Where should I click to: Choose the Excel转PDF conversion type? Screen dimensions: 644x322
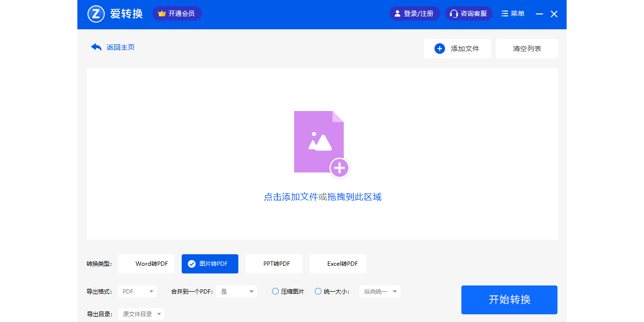point(338,264)
